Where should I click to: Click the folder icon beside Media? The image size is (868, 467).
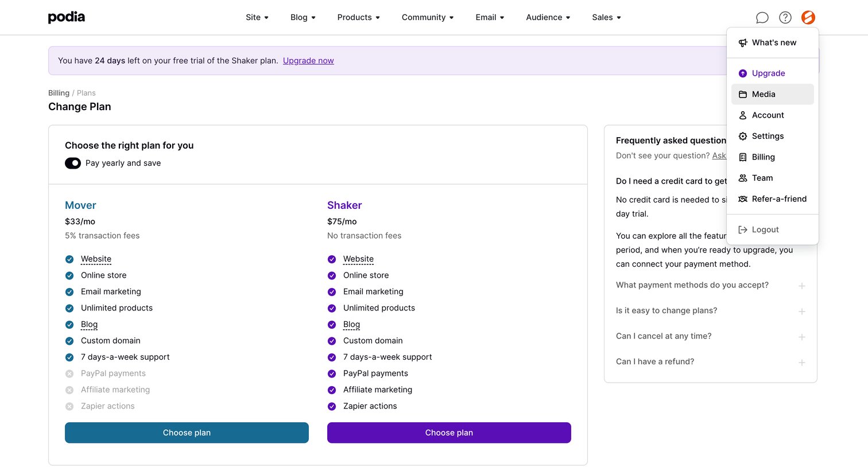743,94
